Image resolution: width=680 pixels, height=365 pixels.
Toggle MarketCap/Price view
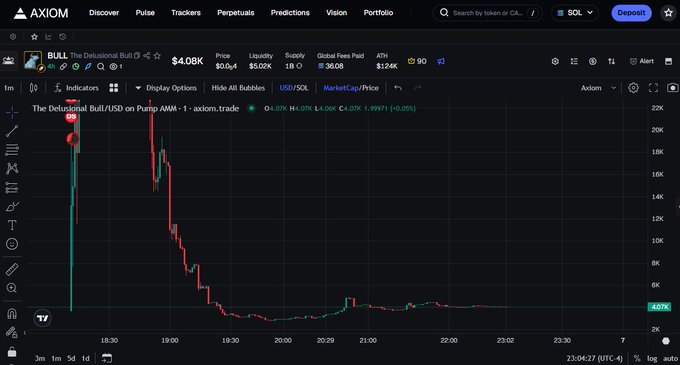point(351,88)
